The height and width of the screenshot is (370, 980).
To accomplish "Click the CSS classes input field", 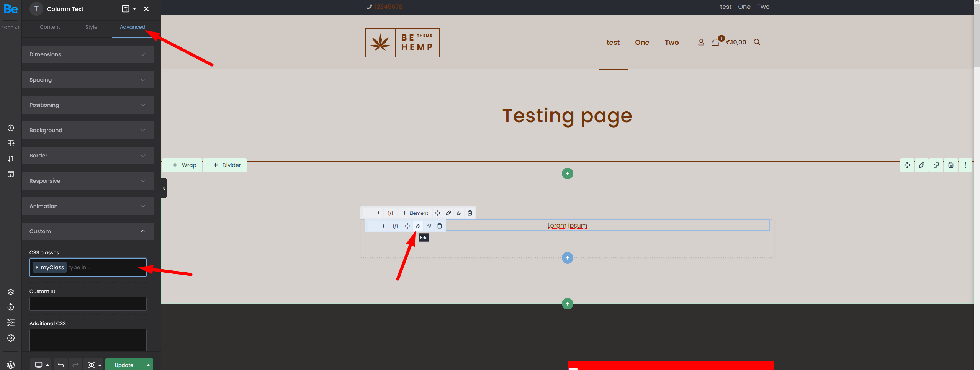I will (88, 267).
